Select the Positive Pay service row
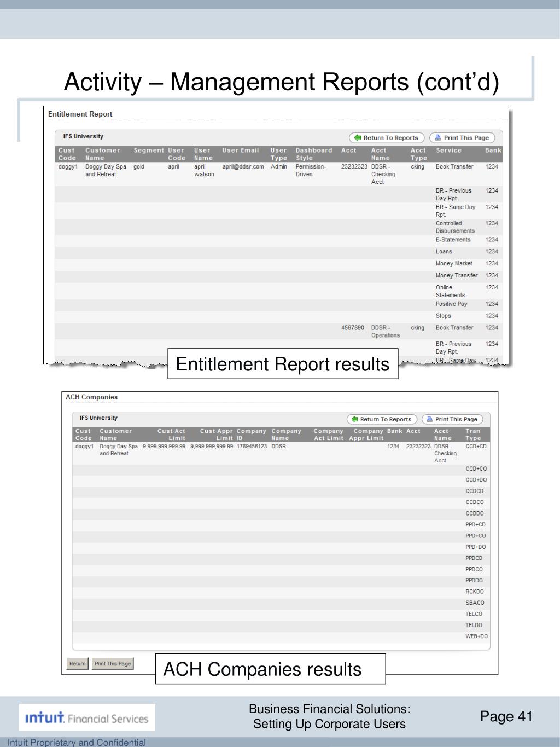The image size is (560, 747). click(451, 304)
